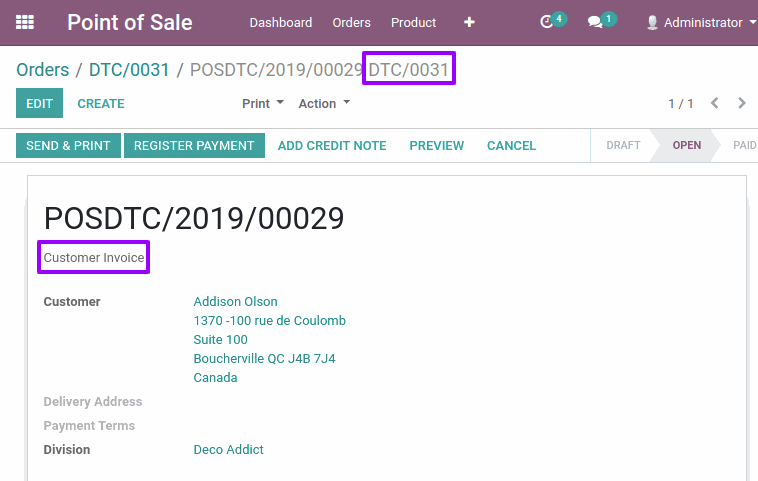Viewport: 758px width, 481px height.
Task: Click the Administrator user avatar icon
Action: [x=652, y=22]
